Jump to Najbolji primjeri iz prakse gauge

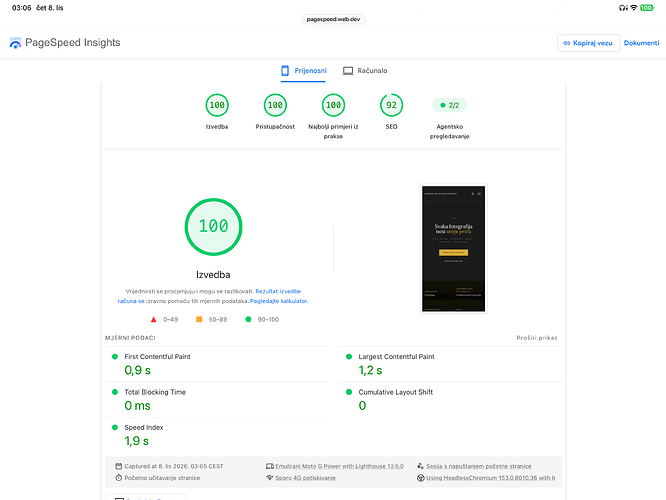(333, 105)
